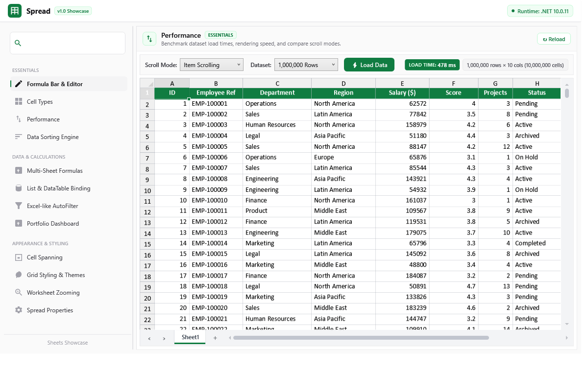This screenshot has height=372, width=588.
Task: Click the vertical scrollbar down arrow
Action: pyautogui.click(x=567, y=324)
